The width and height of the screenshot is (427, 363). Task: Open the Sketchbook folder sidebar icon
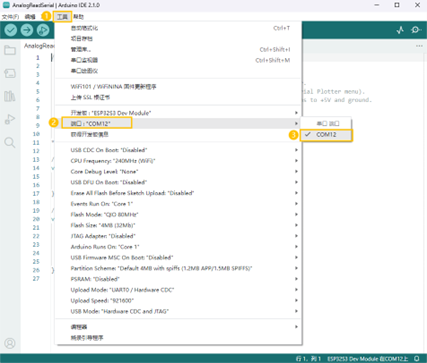point(10,50)
